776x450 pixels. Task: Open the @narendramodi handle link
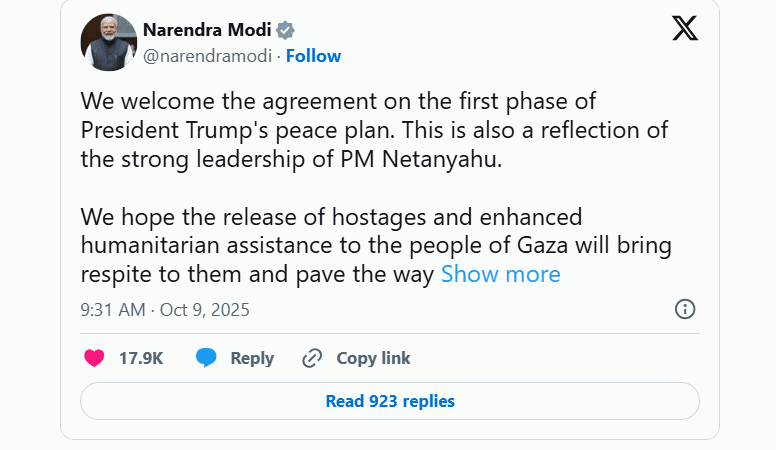point(208,56)
